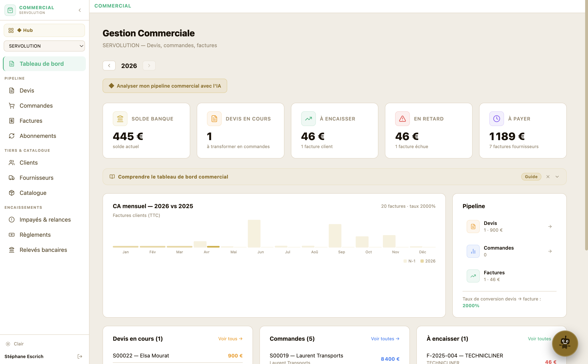Click the September bar in the CA chart
The height and width of the screenshot is (364, 588).
[335, 235]
